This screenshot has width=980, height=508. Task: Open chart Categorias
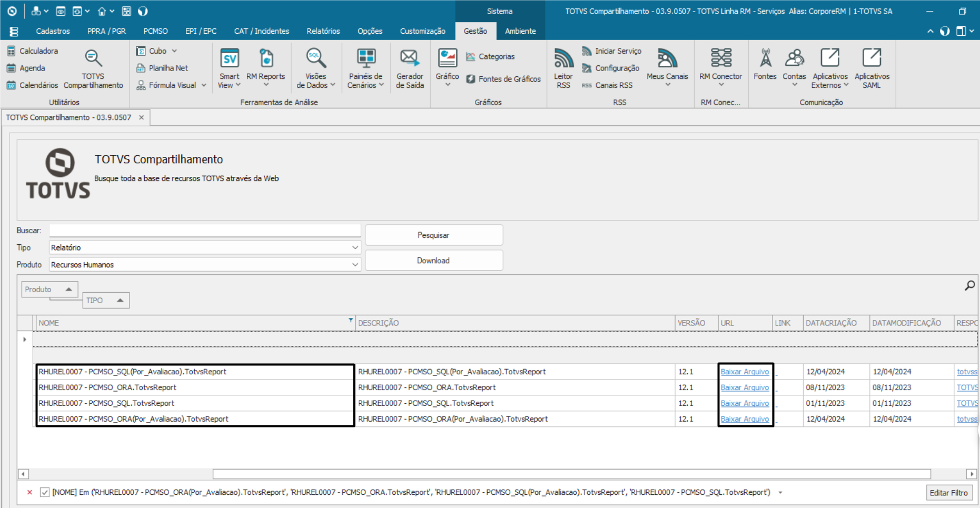pyautogui.click(x=490, y=56)
